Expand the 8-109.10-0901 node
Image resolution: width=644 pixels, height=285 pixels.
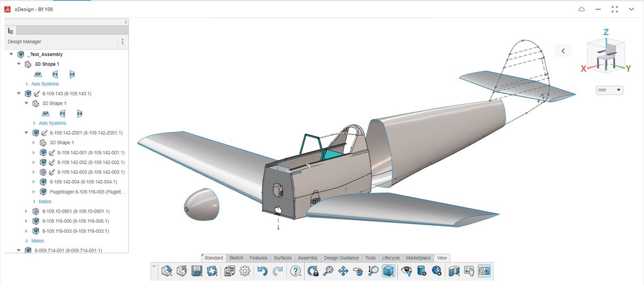tap(26, 211)
